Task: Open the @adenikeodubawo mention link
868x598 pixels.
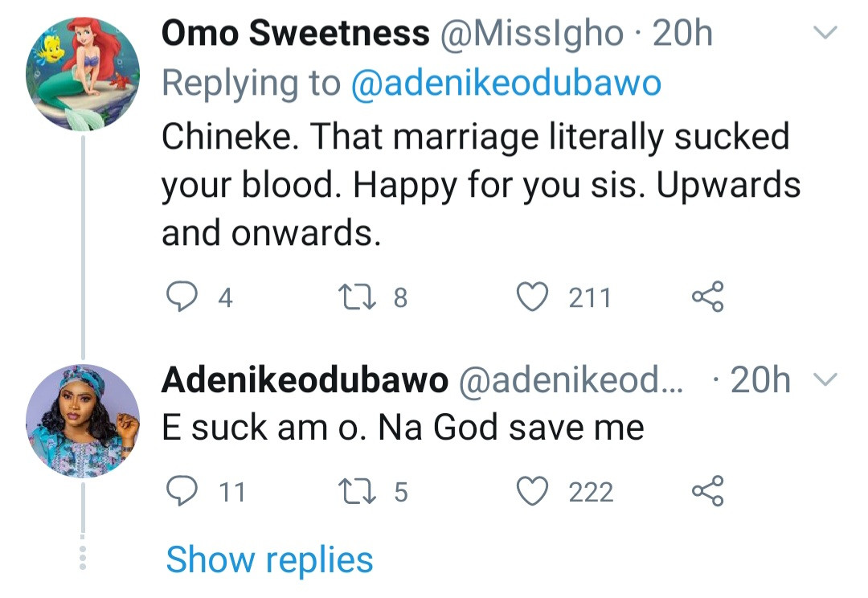Action: [x=506, y=84]
